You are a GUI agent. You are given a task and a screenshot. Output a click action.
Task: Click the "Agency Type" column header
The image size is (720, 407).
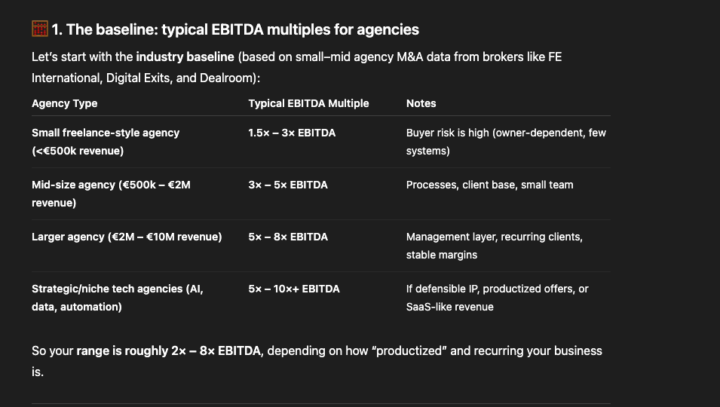(x=65, y=103)
